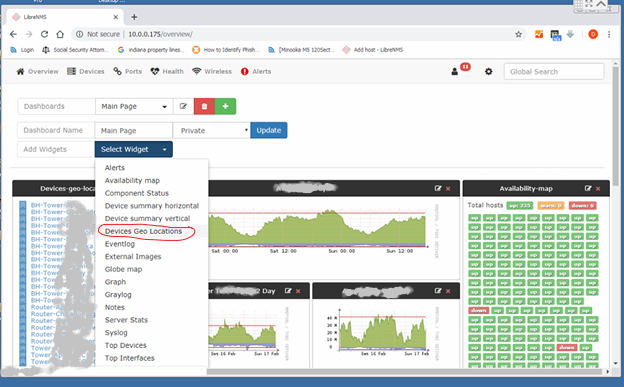Image resolution: width=624 pixels, height=387 pixels.
Task: Edit dashboard with pencil icon
Action: point(183,106)
